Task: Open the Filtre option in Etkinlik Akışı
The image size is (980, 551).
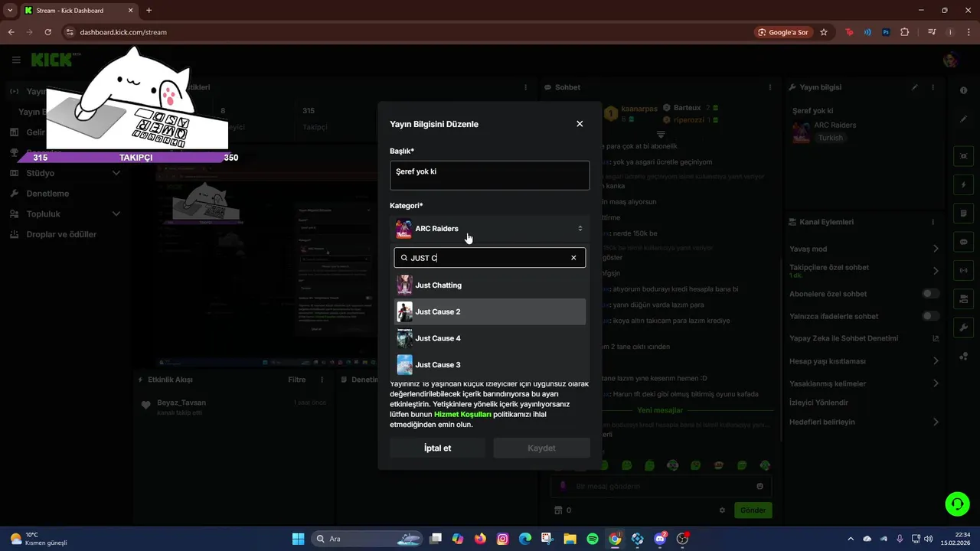Action: coord(296,380)
